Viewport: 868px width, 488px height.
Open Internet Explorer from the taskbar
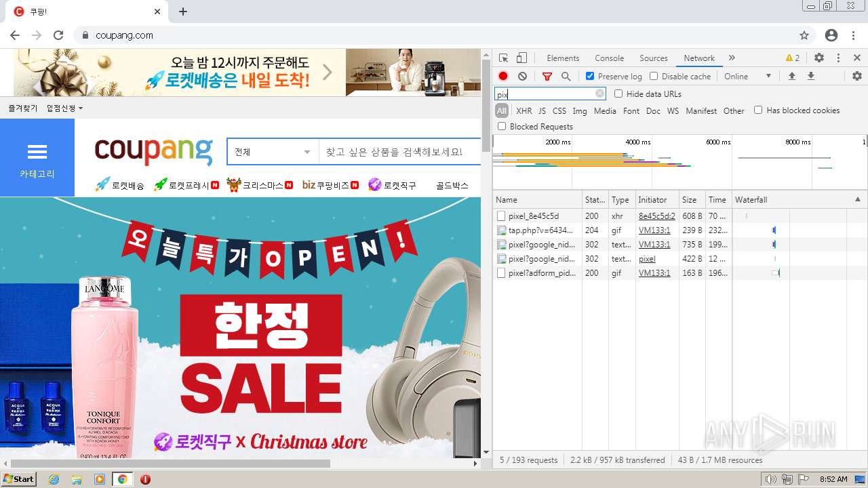coord(54,479)
